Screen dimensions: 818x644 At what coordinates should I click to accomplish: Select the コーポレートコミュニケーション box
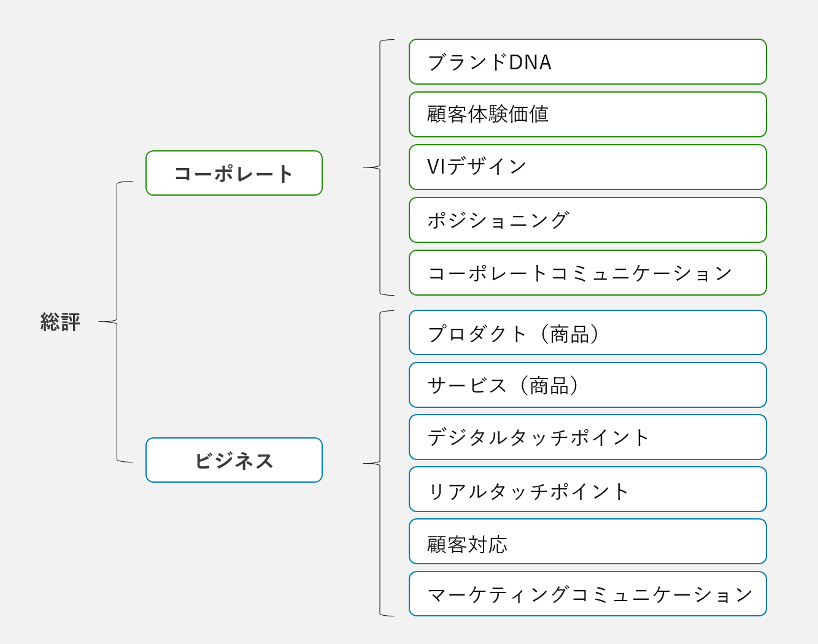pyautogui.click(x=587, y=273)
